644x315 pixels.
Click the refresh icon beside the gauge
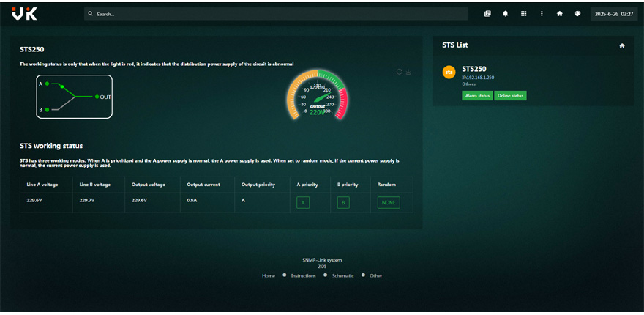coord(399,72)
